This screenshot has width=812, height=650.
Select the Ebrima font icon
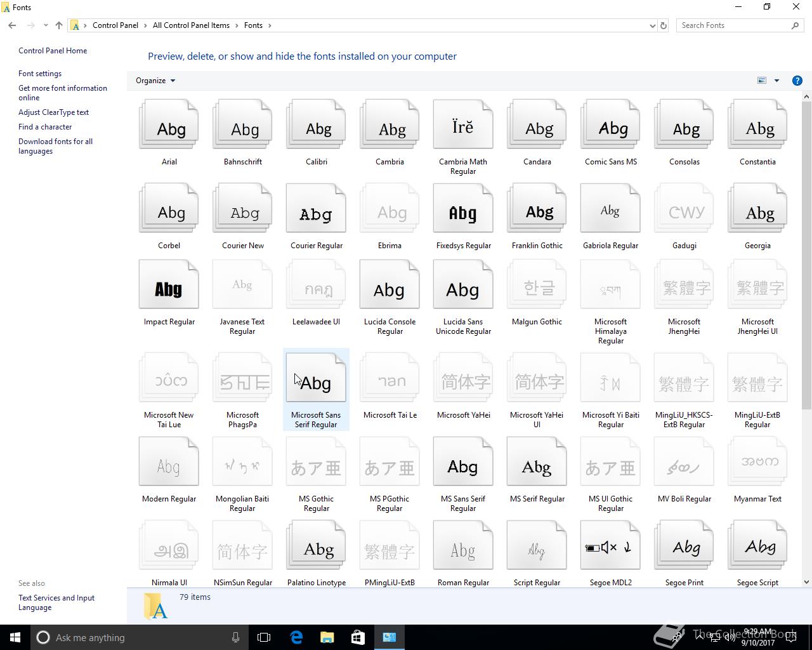390,208
